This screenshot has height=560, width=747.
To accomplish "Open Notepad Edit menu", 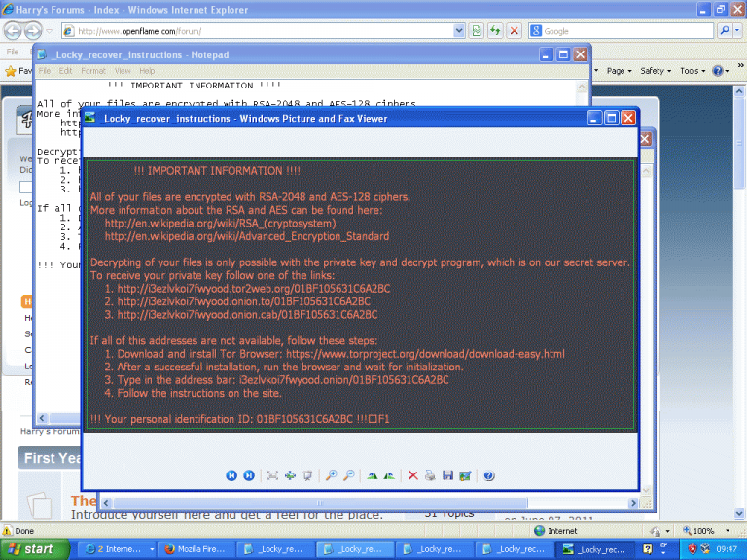I will point(66,71).
